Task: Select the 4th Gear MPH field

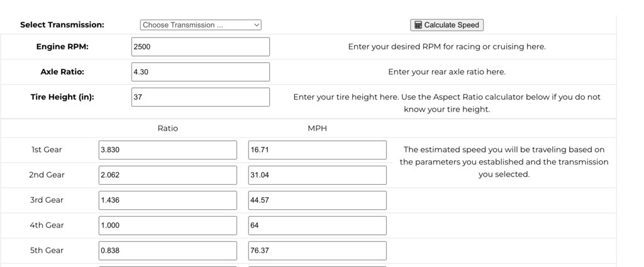Action: point(317,225)
